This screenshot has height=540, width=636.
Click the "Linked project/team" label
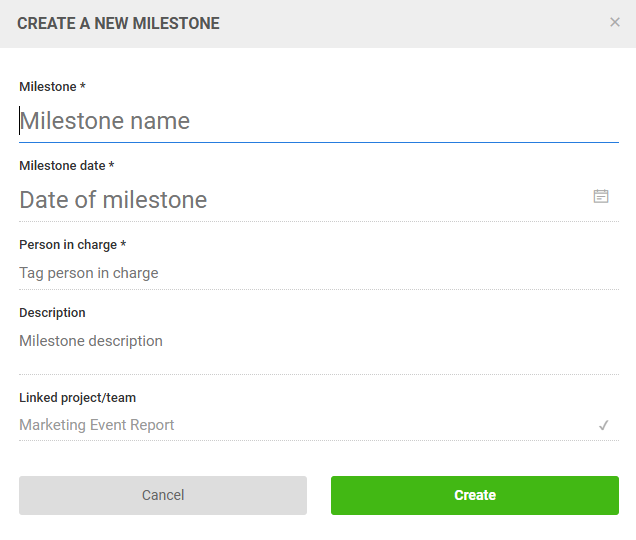[x=77, y=398]
